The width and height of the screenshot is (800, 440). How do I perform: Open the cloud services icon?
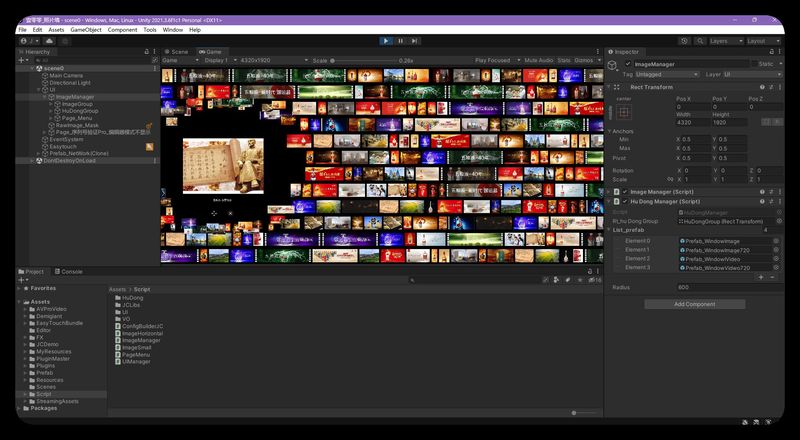pos(49,41)
